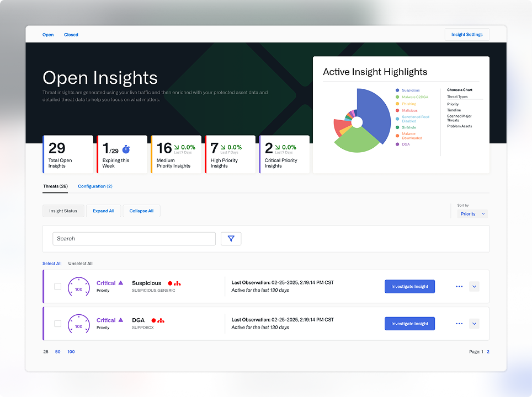Viewport: 532px width, 397px height.
Task: Open the three-dots menu for the DGA insight
Action: (x=459, y=324)
